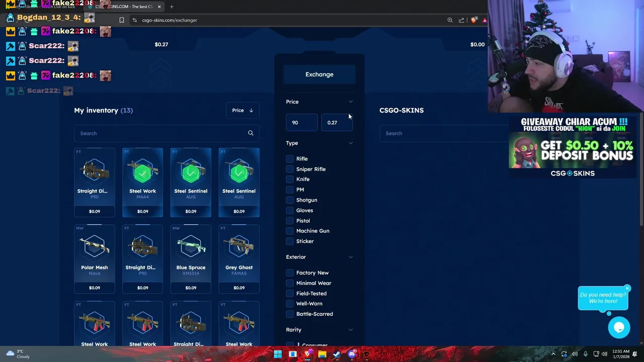Share this page from address bar
This screenshot has width=644, height=362.
(461, 20)
